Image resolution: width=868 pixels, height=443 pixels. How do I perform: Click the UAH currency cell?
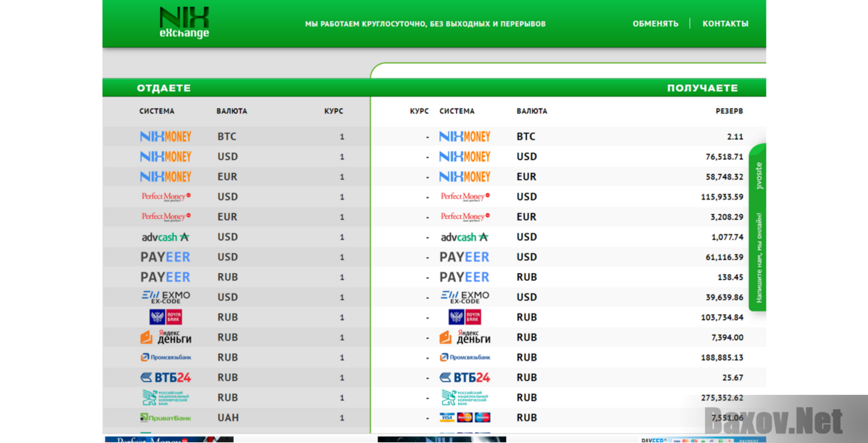click(228, 418)
